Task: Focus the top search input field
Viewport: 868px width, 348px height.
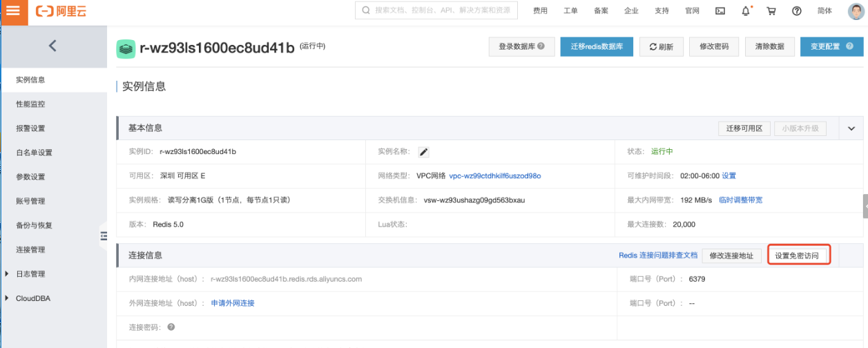Action: point(436,11)
